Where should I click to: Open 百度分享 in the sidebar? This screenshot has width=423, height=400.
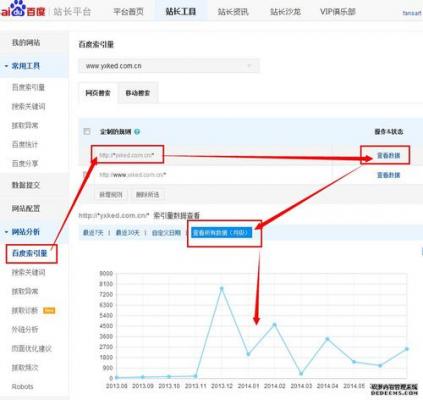click(25, 163)
